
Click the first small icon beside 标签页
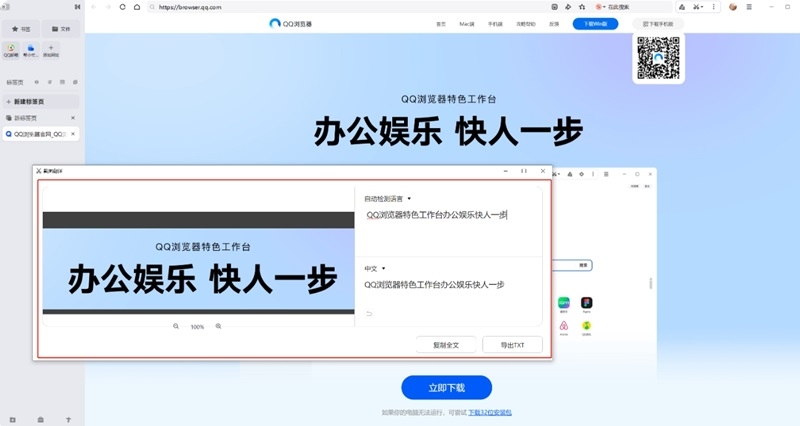coord(37,82)
